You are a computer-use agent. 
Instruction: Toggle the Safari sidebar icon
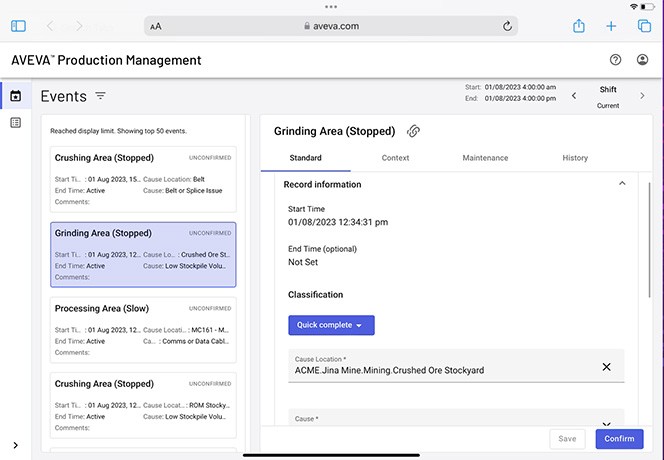(x=18, y=26)
